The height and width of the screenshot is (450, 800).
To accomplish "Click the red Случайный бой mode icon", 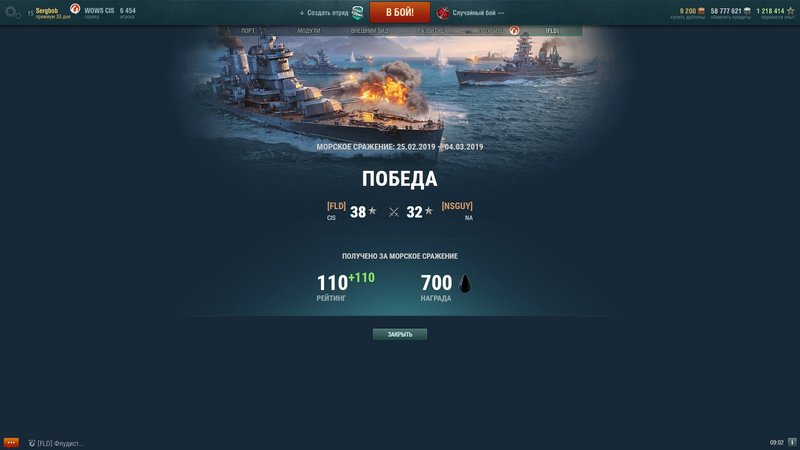I will tap(442, 13).
